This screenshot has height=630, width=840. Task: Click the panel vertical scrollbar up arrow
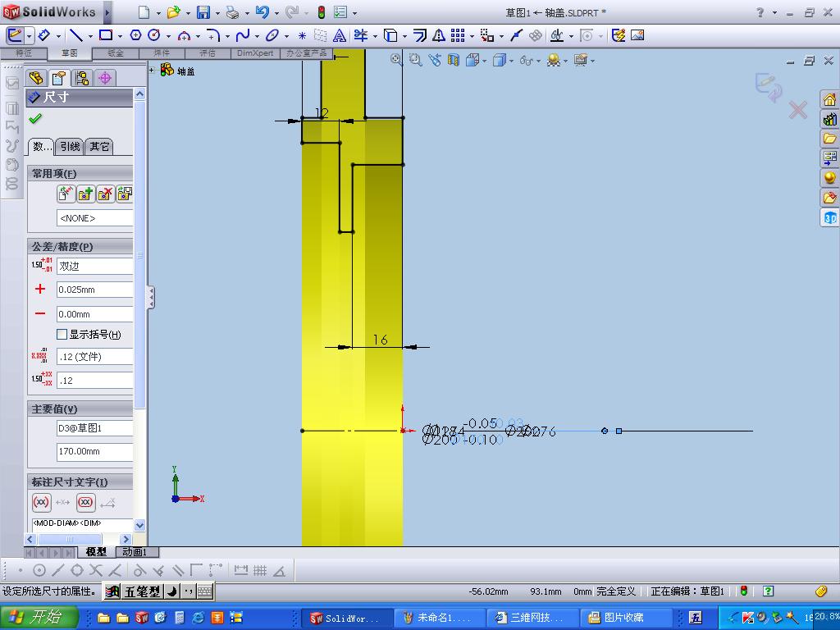pos(139,94)
